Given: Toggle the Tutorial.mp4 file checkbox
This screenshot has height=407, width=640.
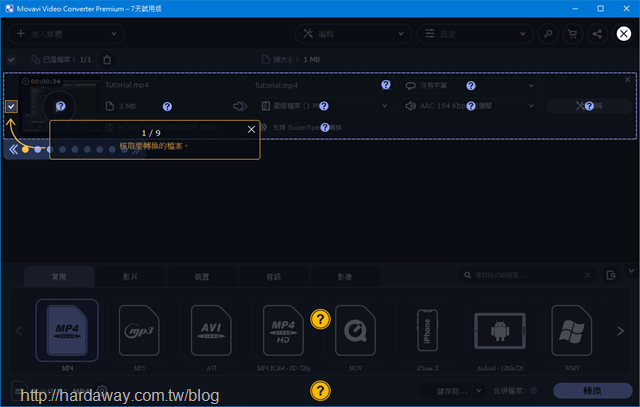Looking at the screenshot, I should coord(11,107).
